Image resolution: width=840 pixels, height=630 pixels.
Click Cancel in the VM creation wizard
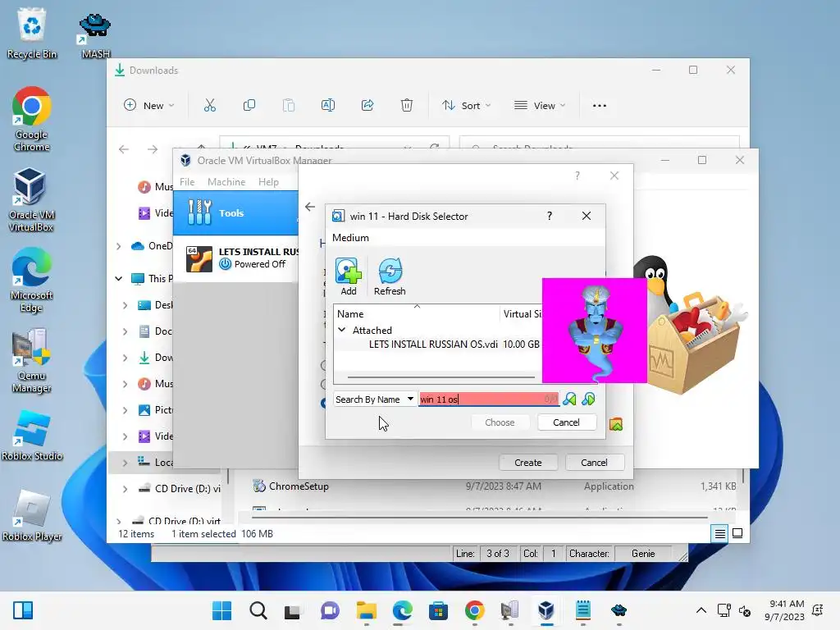coord(594,463)
